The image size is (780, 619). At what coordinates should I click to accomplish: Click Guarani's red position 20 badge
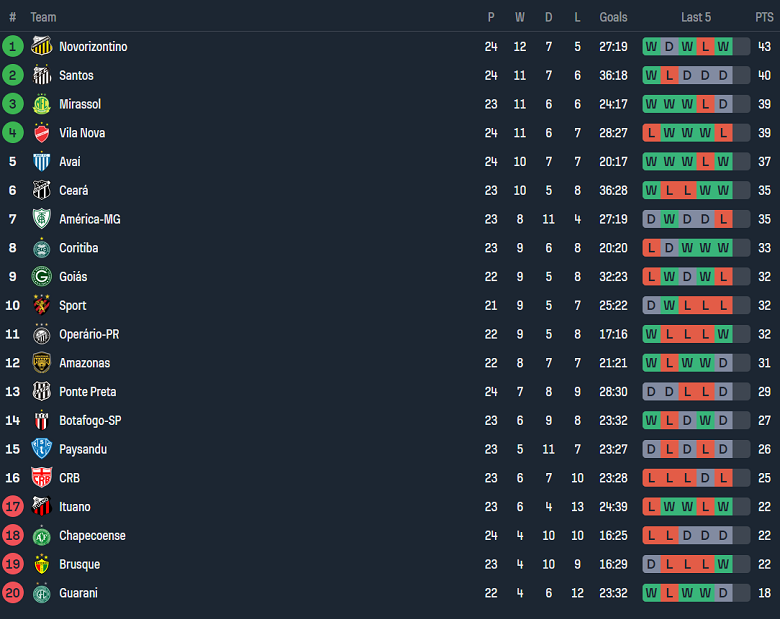13,593
